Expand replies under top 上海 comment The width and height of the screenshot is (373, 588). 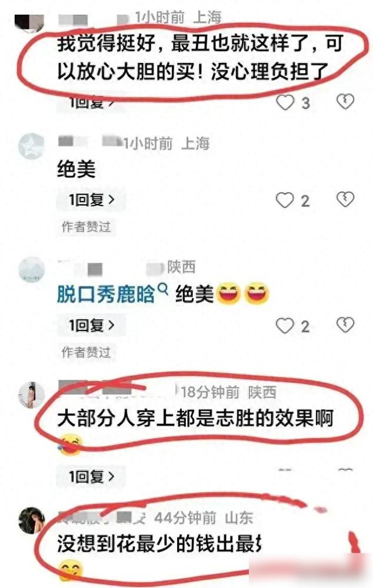91,103
